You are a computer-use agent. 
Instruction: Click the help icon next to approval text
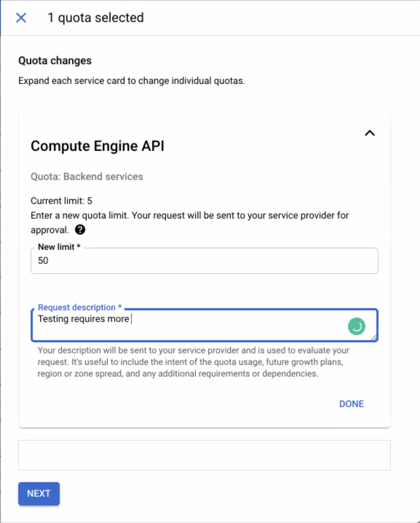(80, 230)
